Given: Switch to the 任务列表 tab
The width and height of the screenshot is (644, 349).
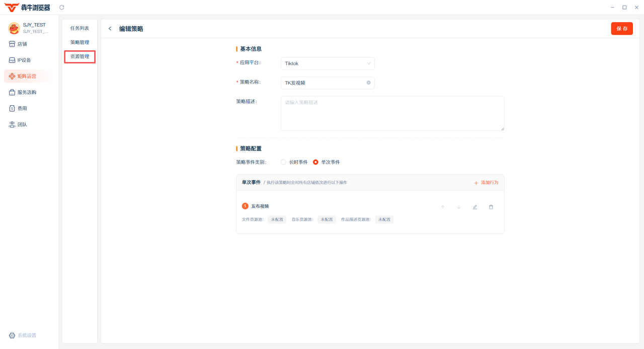Looking at the screenshot, I should point(79,28).
